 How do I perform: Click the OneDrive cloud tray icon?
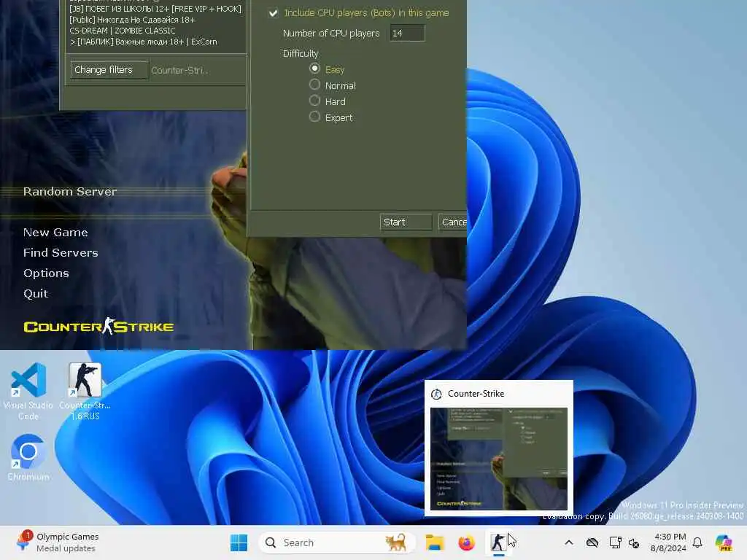pos(592,542)
